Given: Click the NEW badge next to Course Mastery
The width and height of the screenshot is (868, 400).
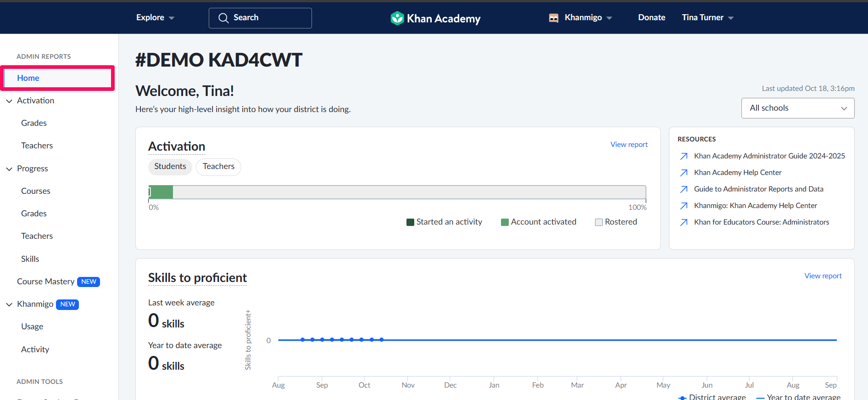Looking at the screenshot, I should click(x=89, y=282).
